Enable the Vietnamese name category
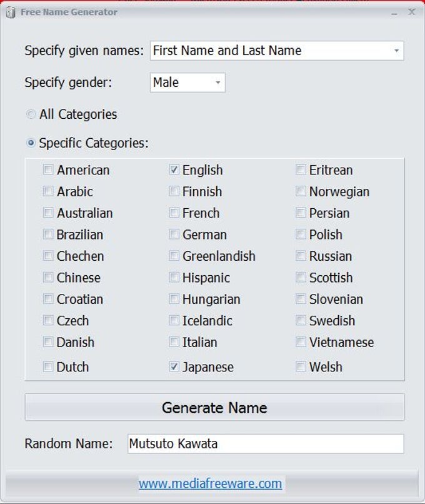 pos(301,342)
